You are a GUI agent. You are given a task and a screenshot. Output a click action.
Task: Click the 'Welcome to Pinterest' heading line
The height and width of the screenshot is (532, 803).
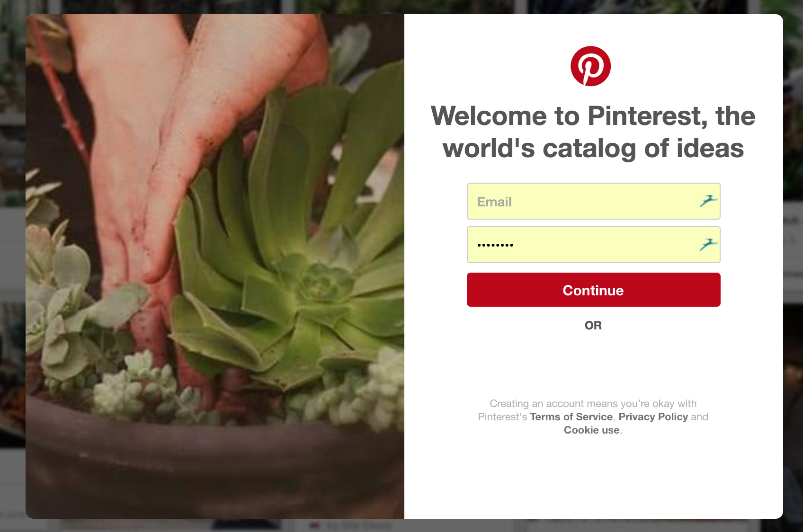coord(593,116)
